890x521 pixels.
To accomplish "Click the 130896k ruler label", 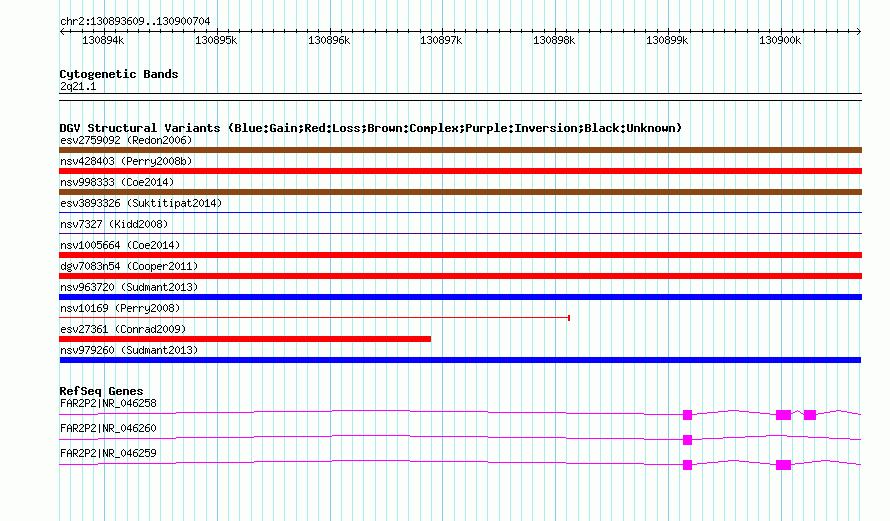I will (x=329, y=40).
